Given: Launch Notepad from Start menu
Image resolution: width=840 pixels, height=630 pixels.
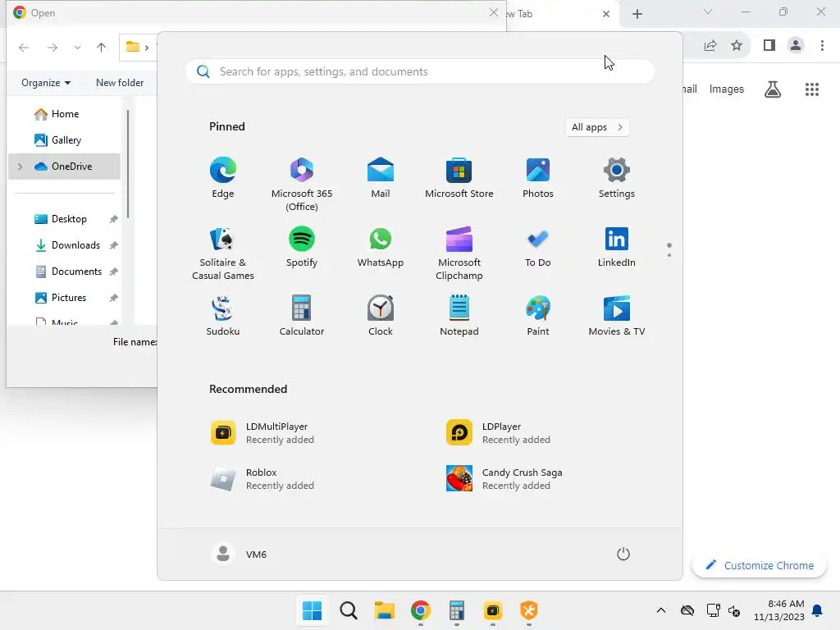Looking at the screenshot, I should click(x=459, y=316).
